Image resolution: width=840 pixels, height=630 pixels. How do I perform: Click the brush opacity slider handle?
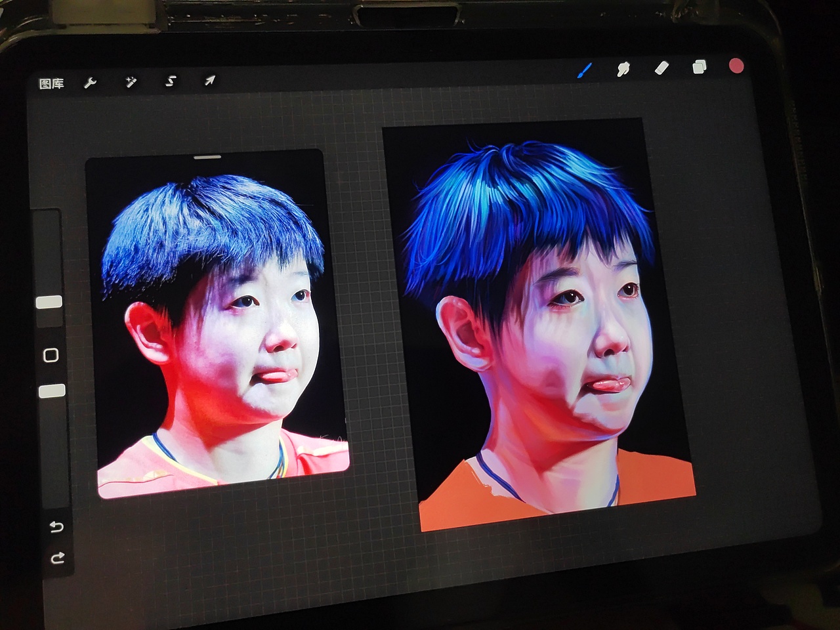[x=52, y=391]
